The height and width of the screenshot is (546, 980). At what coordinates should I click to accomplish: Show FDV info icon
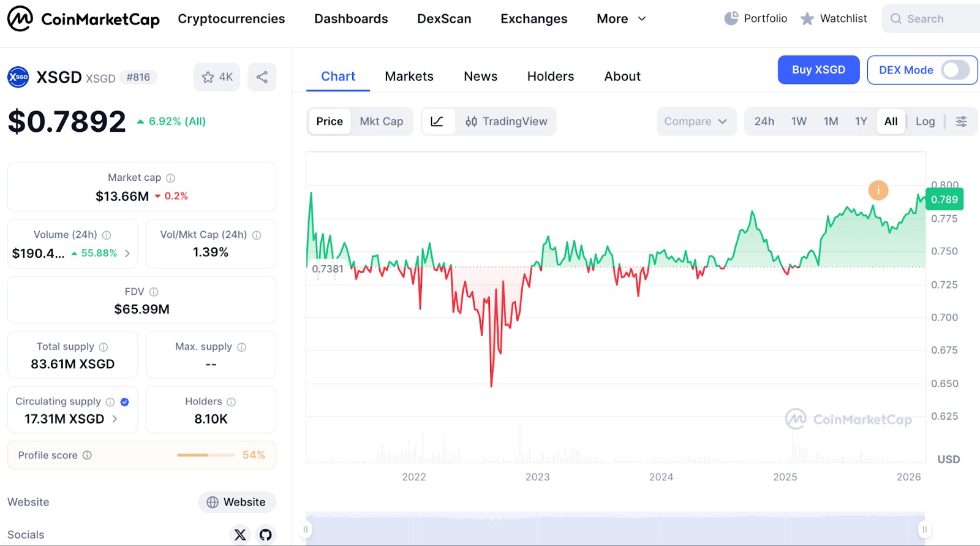pyautogui.click(x=154, y=292)
